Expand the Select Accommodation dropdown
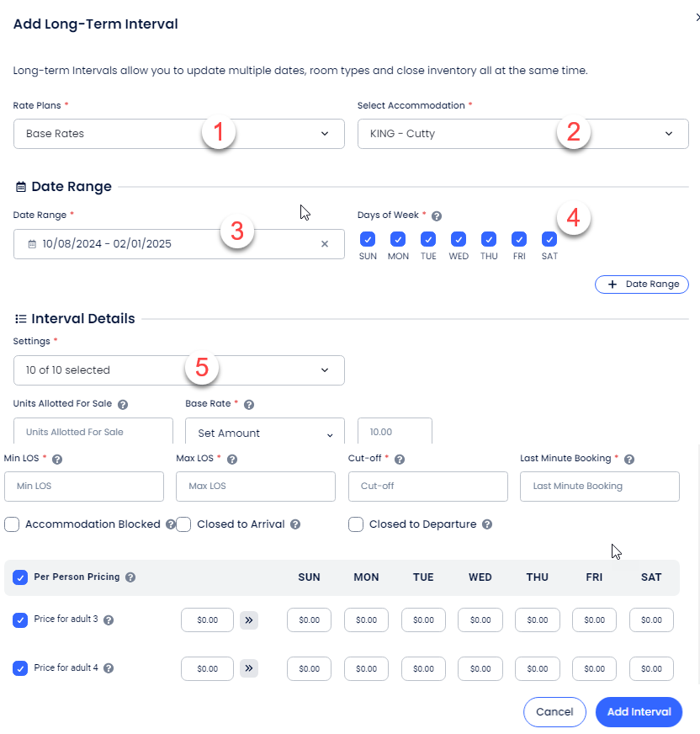Image resolution: width=700 pixels, height=734 pixels. (x=522, y=134)
